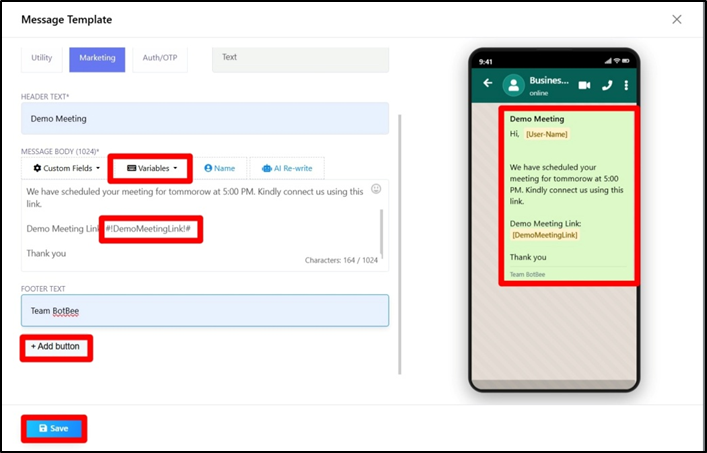Save the message template
707x453 pixels.
53,428
